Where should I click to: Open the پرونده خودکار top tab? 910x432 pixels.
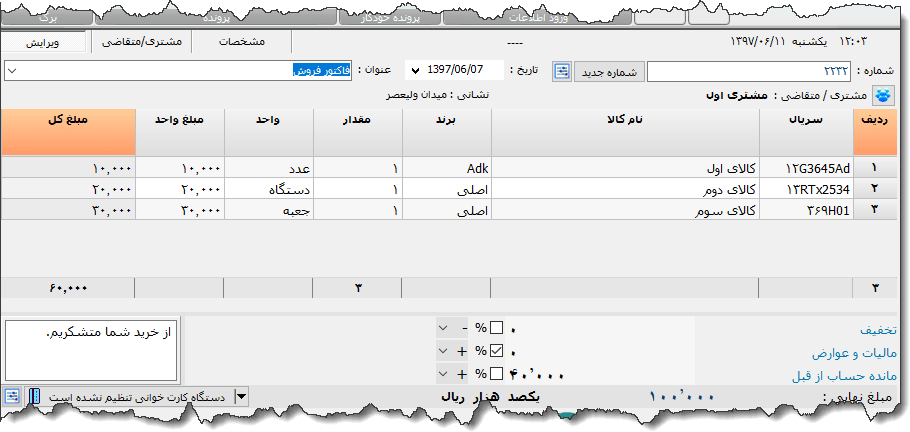point(389,18)
